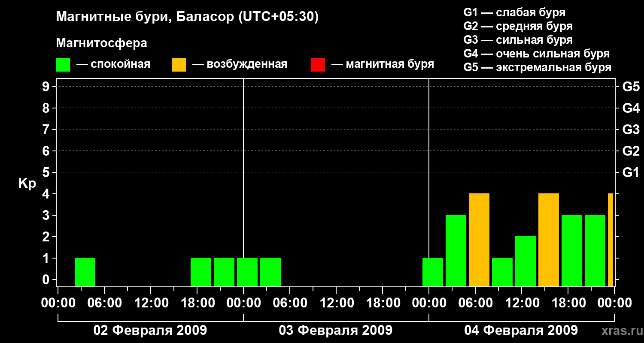
Task: Click the G3 — сильная буря legend text
Action: [518, 40]
